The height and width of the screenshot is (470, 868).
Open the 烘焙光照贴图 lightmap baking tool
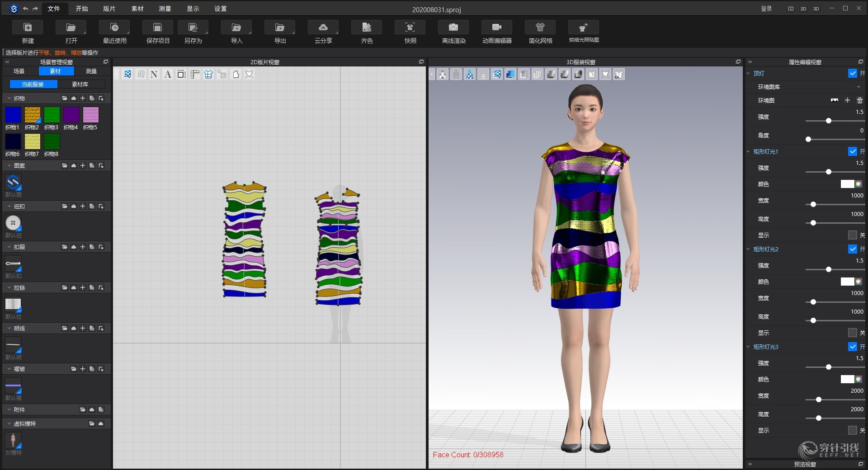point(583,32)
